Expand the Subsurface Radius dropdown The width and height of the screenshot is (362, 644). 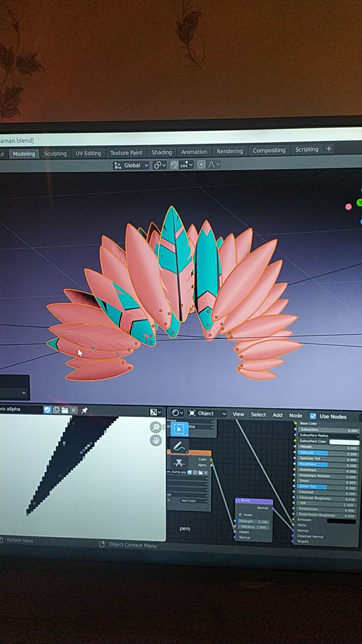329,436
